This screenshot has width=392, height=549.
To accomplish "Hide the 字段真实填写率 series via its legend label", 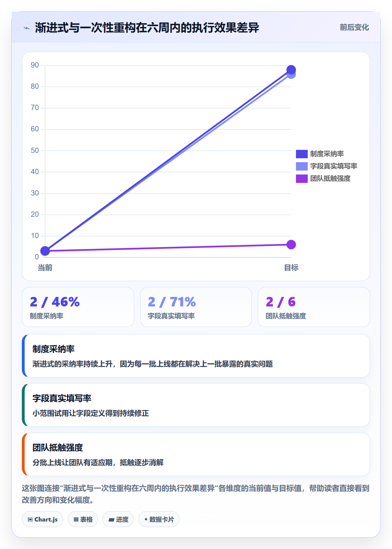I will tap(334, 166).
